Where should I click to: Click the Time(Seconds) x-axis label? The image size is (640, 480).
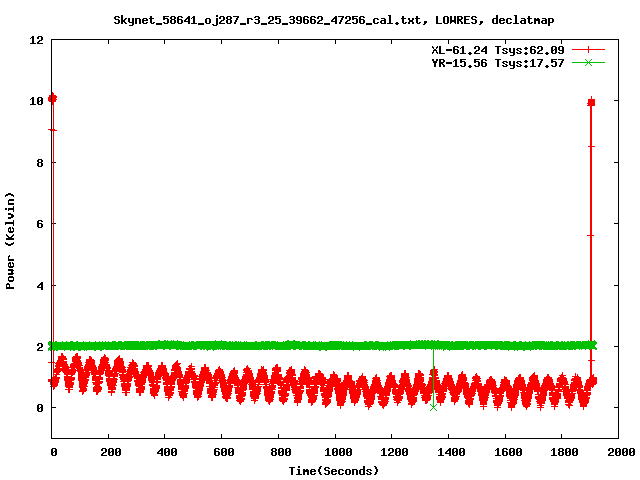[x=333, y=471]
